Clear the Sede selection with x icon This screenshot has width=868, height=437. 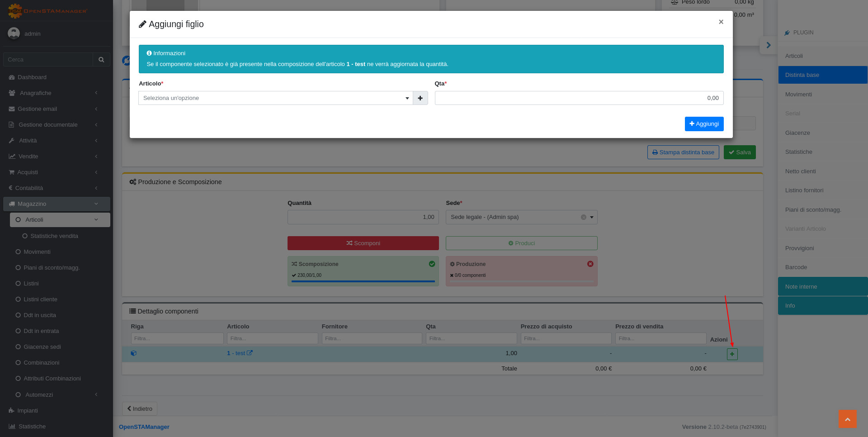[583, 217]
